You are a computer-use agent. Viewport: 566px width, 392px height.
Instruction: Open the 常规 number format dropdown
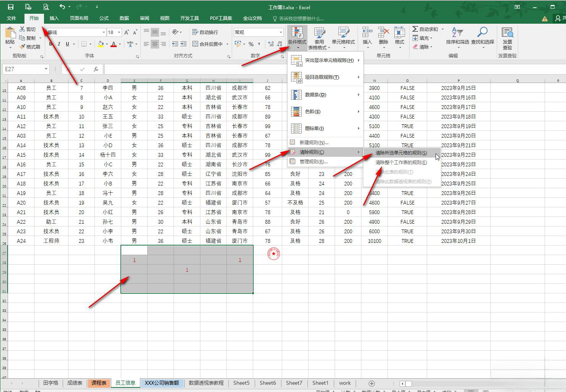(280, 32)
